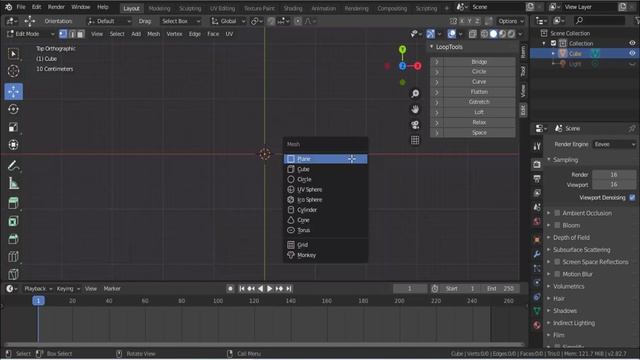Select the Bevel tool
The height and width of the screenshot is (360, 640).
tap(13, 239)
